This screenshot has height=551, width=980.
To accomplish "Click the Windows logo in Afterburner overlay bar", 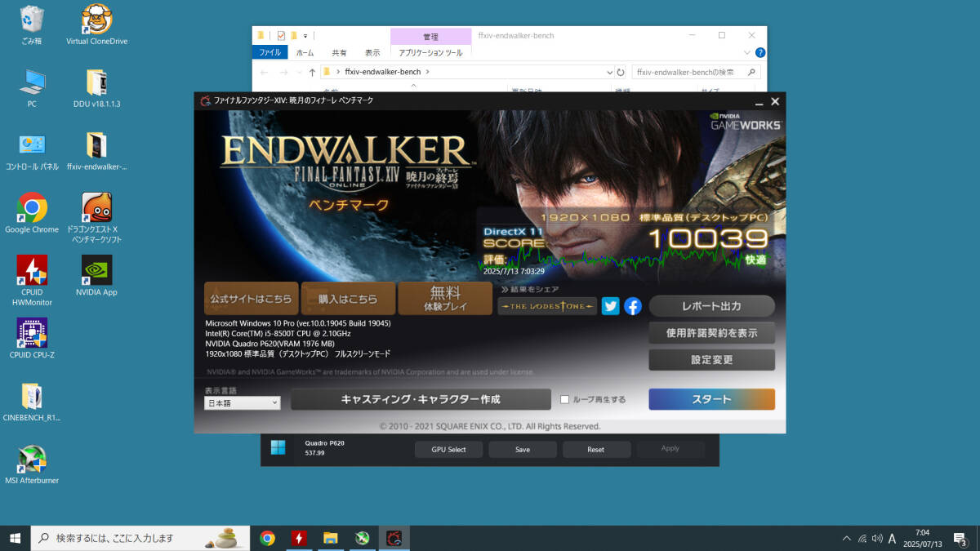I will [x=278, y=448].
